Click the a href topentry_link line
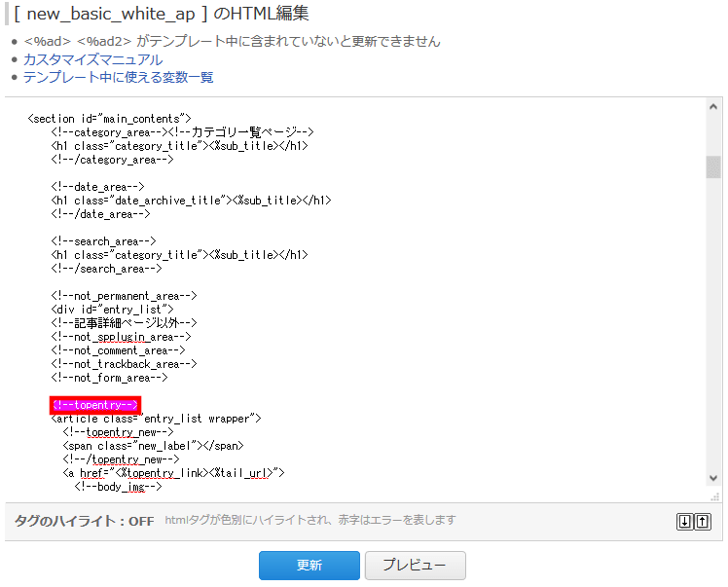728x587 pixels. pos(173,473)
